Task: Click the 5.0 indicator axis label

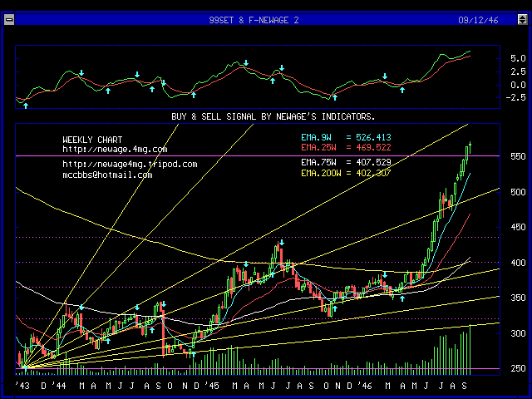Action: 518,59
